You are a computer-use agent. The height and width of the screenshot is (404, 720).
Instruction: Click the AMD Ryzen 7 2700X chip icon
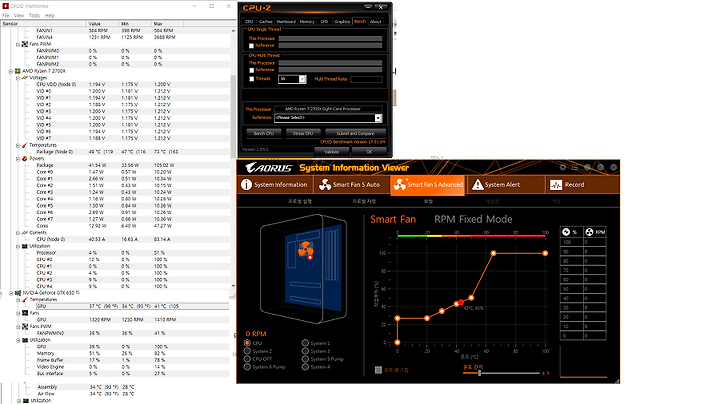point(17,71)
